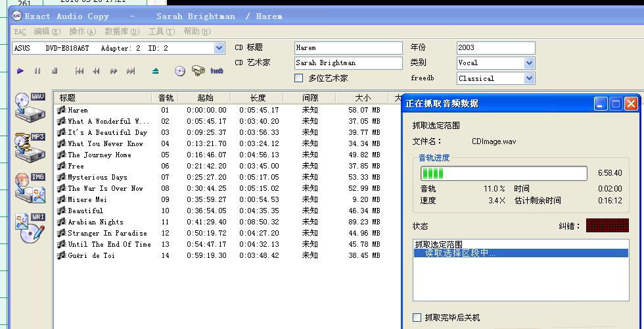Image resolution: width=644 pixels, height=329 pixels.
Task: Open the 数据库(D) menu
Action: coord(122,32)
